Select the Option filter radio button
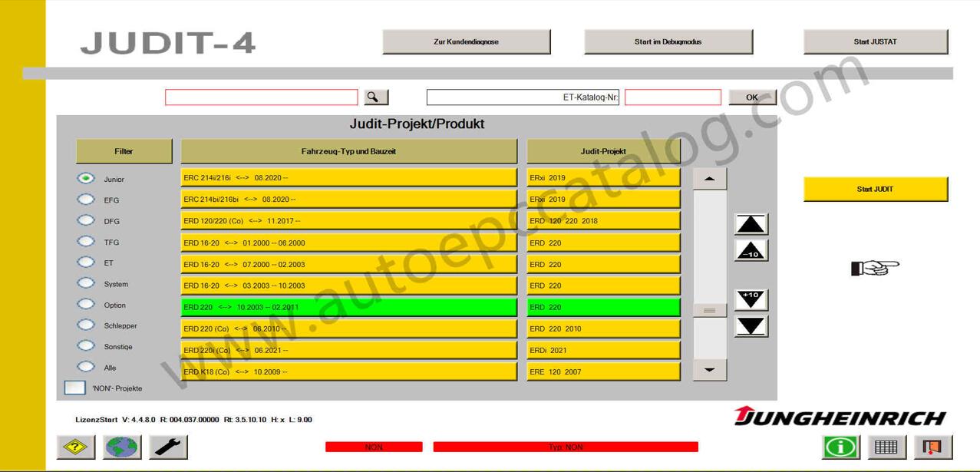Viewport: 980px width, 472px height. pyautogui.click(x=86, y=305)
